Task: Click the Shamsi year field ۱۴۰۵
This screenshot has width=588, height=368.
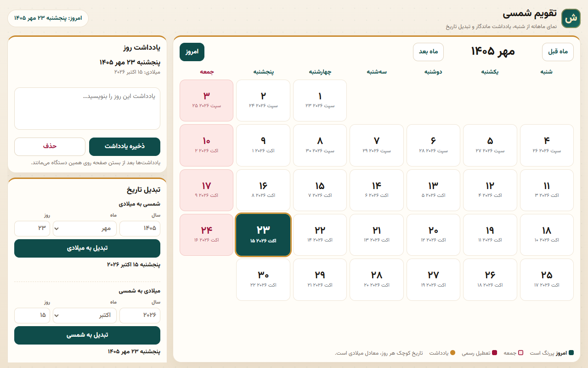Action: [140, 229]
